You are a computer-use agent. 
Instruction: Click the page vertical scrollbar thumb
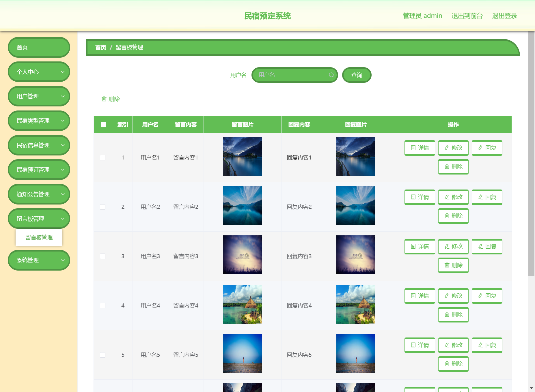531,153
